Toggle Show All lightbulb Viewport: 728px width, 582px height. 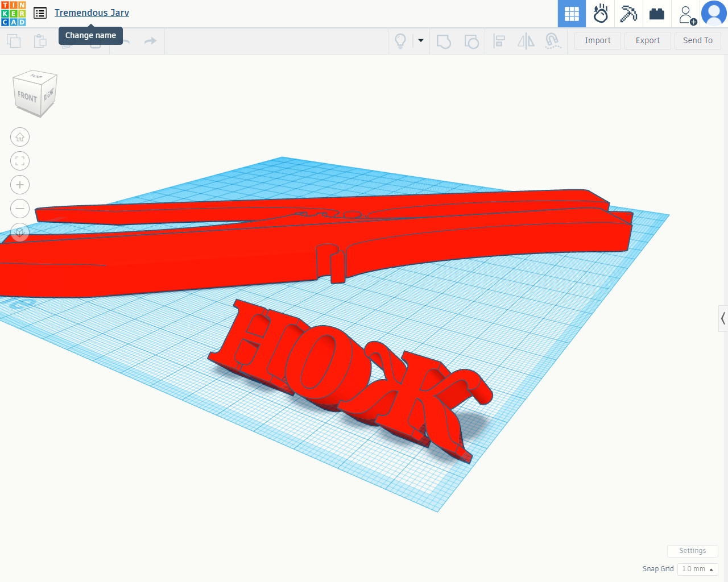pos(400,41)
